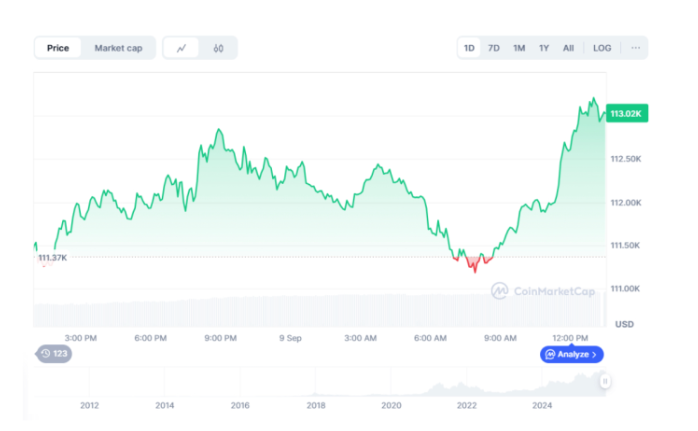Screen dimensions: 698x431
Task: Show the All time range
Action: [x=568, y=48]
